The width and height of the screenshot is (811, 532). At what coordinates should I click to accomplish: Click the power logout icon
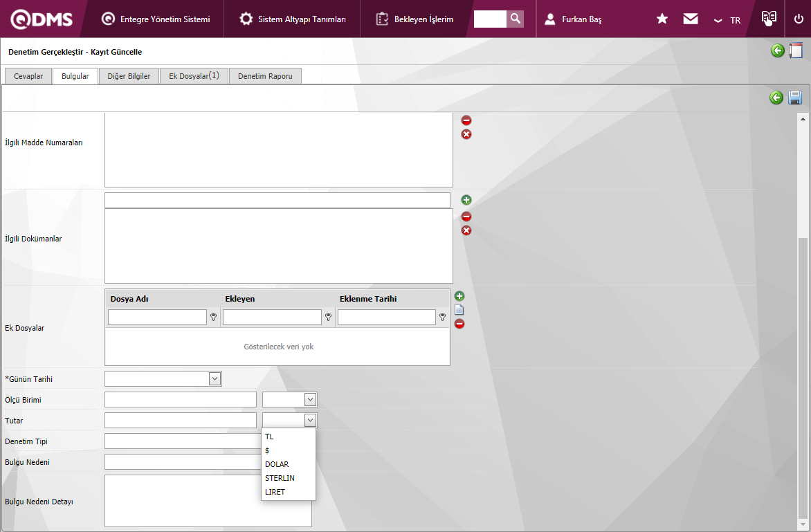pos(799,19)
